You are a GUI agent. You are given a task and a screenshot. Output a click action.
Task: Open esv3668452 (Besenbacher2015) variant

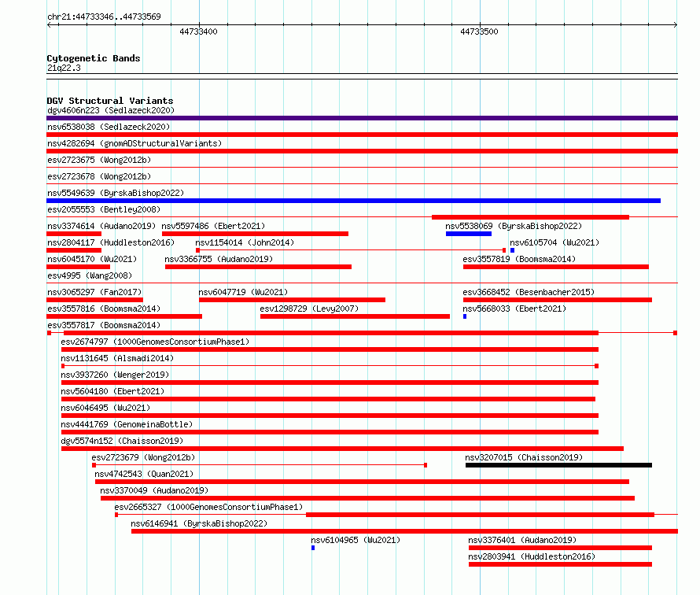[529, 292]
